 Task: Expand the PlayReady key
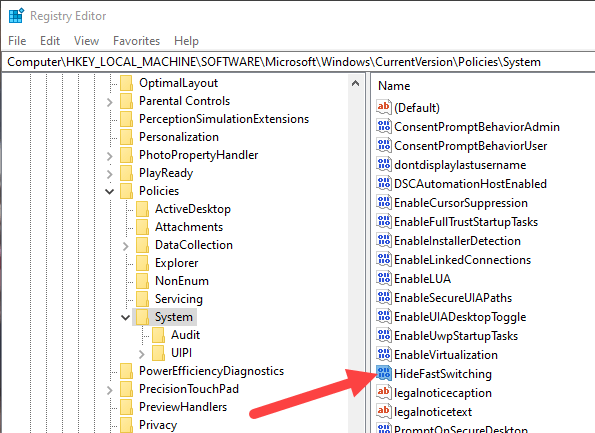[x=110, y=174]
